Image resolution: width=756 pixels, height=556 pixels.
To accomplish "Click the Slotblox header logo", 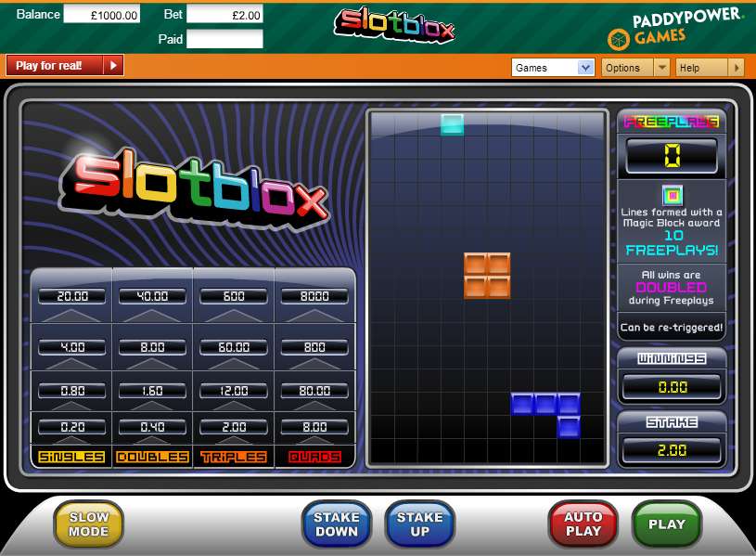I will 394,25.
